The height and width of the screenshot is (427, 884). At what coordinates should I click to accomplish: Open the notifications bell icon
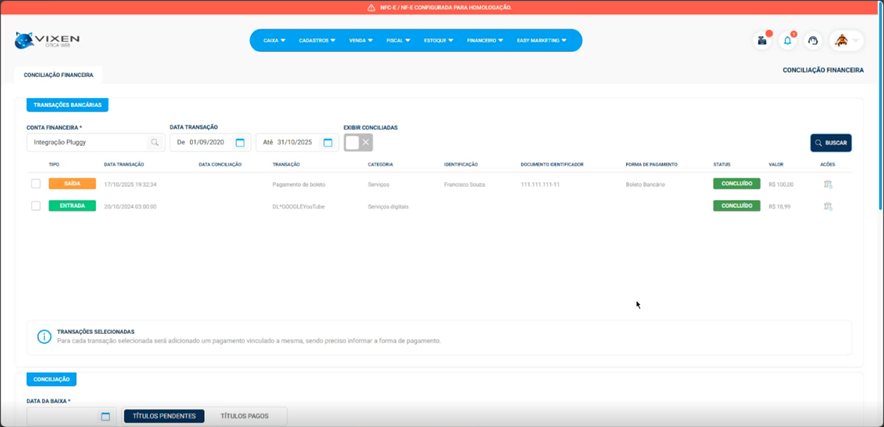point(787,41)
